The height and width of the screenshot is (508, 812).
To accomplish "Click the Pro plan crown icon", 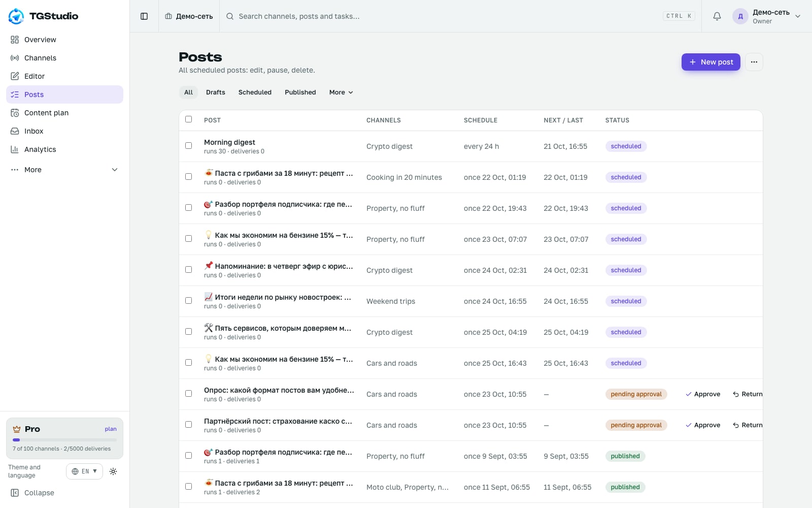I will pyautogui.click(x=17, y=429).
